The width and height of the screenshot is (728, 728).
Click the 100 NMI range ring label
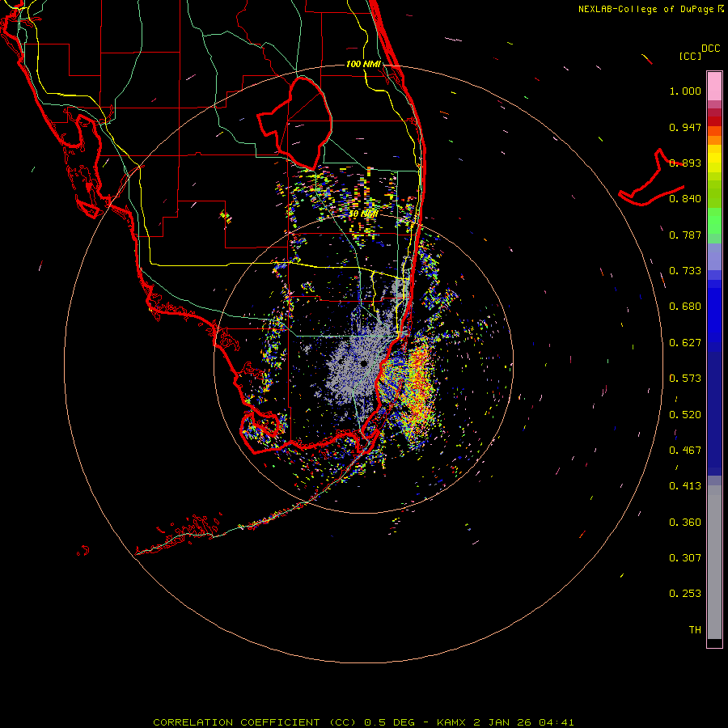(363, 64)
